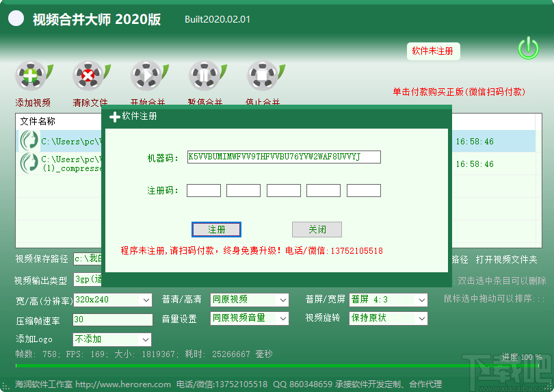Click the Start Merge reel icon
This screenshot has height=392, width=554.
[x=149, y=76]
